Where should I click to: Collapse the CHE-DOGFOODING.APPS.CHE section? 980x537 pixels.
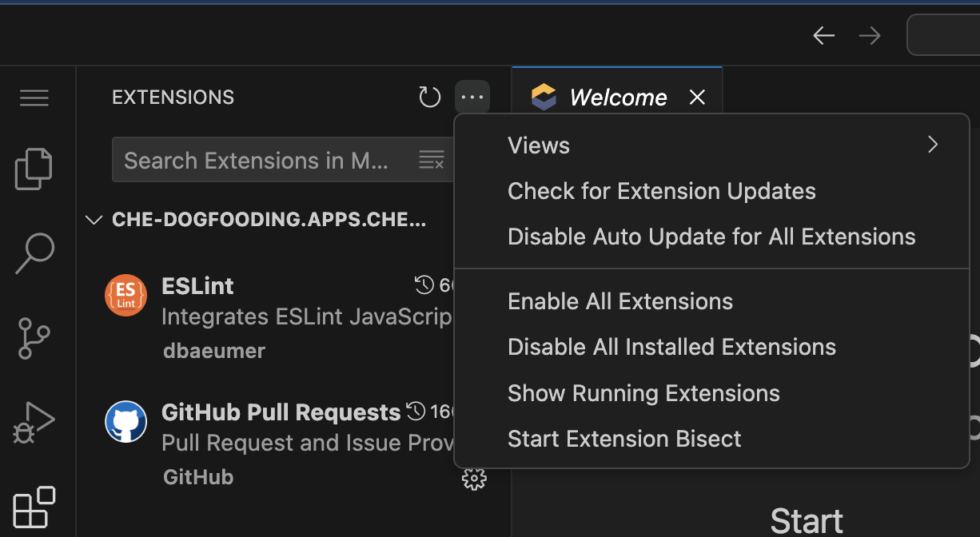[94, 220]
